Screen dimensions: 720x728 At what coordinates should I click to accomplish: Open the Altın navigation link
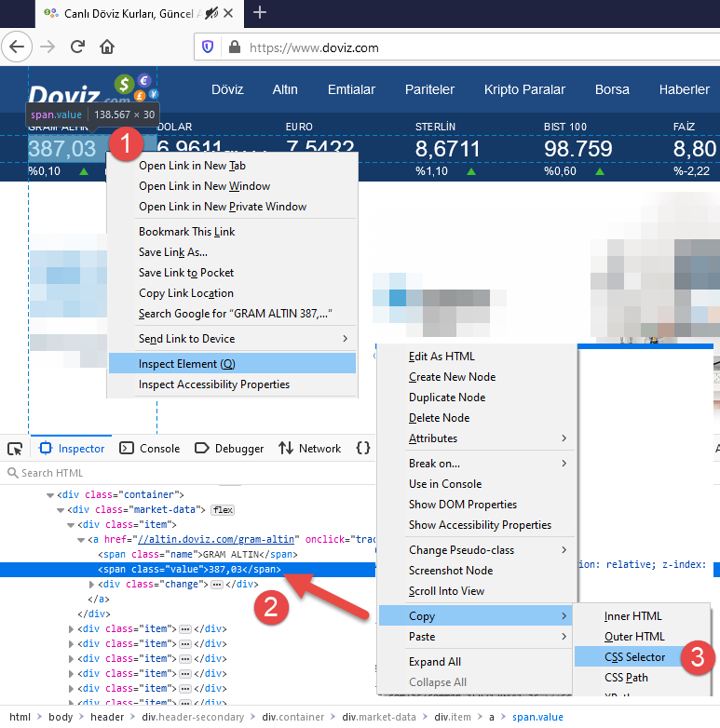[285, 89]
